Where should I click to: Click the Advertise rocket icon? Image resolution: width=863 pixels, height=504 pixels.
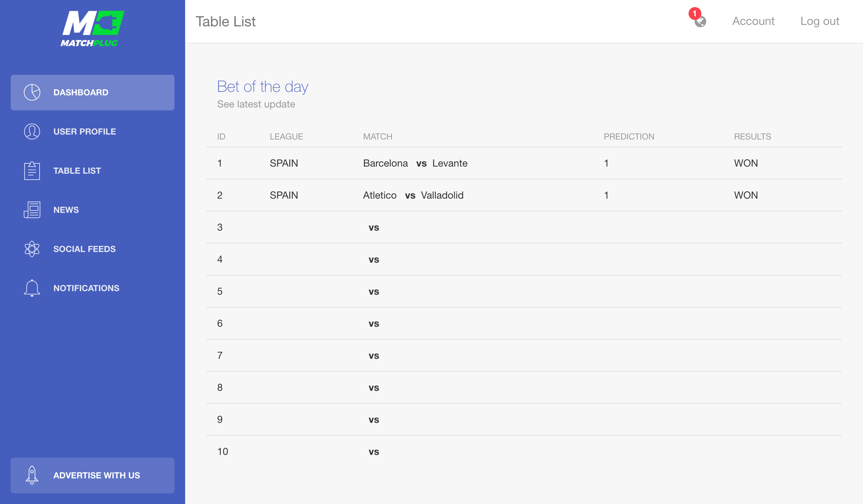[32, 476]
